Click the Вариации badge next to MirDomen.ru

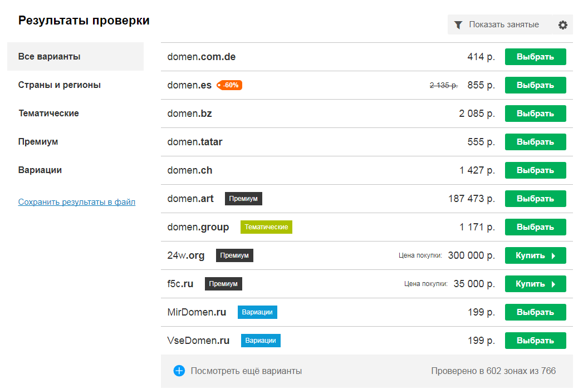click(x=257, y=312)
